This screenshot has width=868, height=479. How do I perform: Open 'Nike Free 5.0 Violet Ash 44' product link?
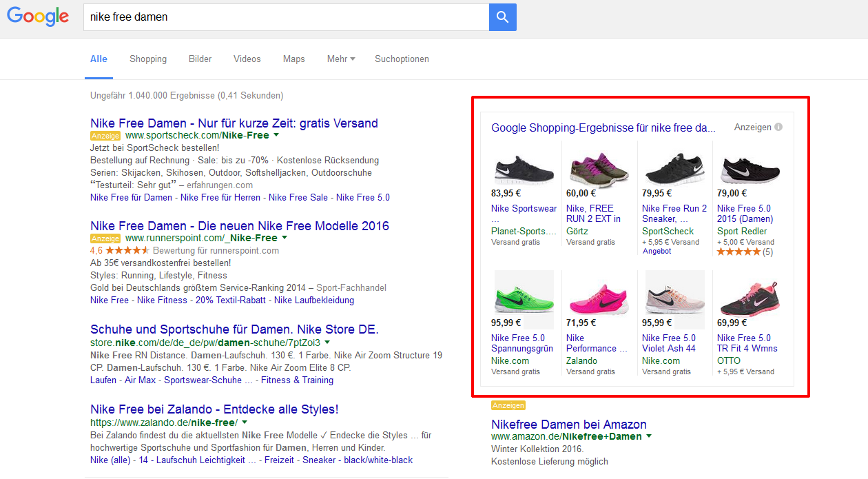[669, 343]
